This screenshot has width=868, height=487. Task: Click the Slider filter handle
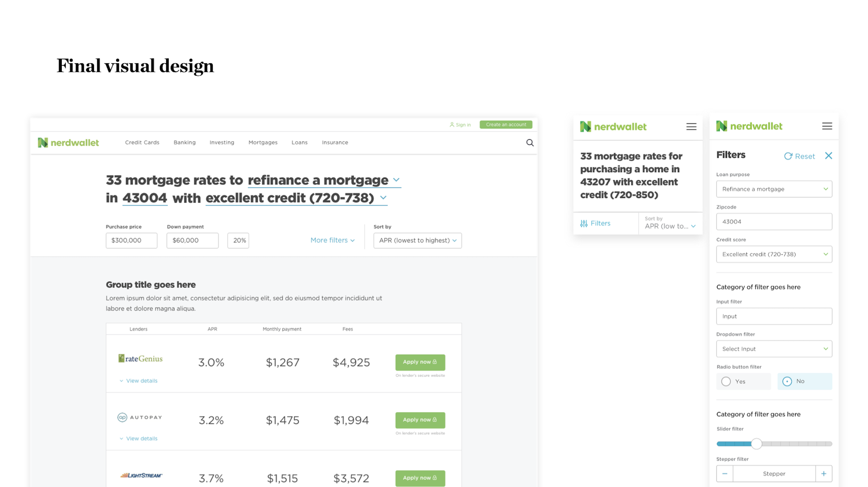(x=756, y=444)
